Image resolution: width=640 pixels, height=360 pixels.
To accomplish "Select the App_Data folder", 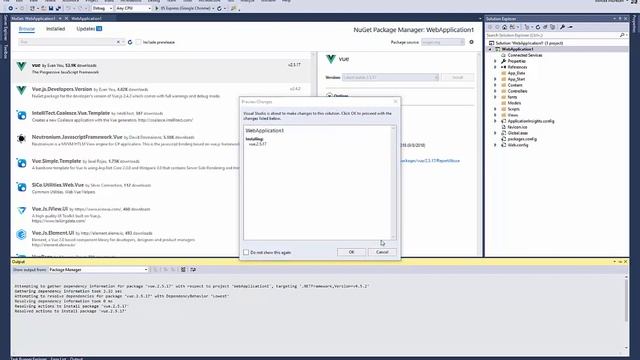I will point(516,73).
